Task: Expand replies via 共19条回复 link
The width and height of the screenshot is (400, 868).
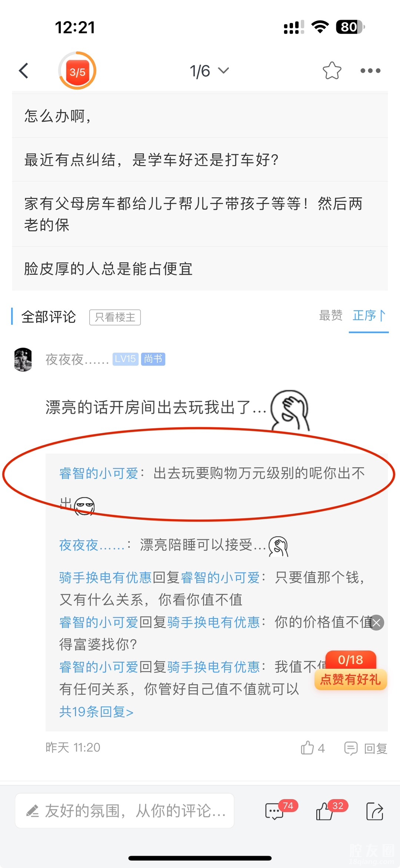Action: (96, 712)
